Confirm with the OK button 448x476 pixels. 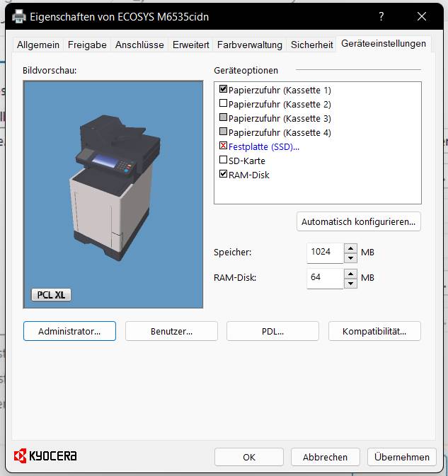(249, 457)
